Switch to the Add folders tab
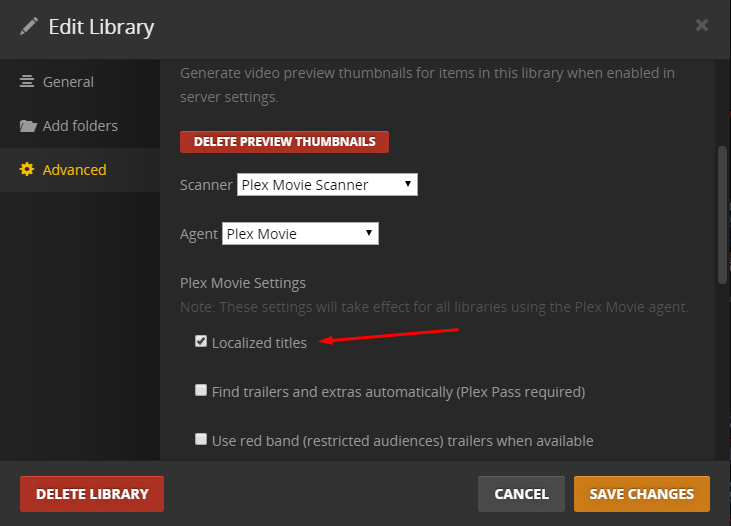731x526 pixels. coord(80,126)
